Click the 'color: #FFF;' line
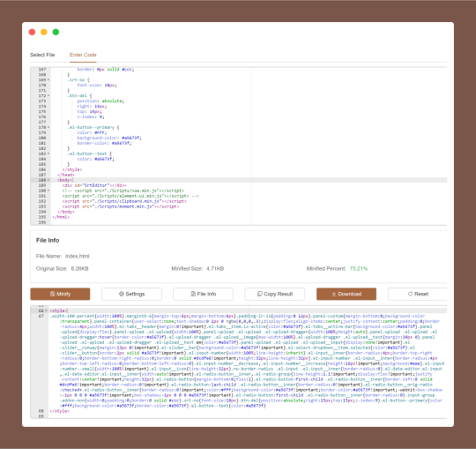This screenshot has height=449, width=476. [92, 132]
